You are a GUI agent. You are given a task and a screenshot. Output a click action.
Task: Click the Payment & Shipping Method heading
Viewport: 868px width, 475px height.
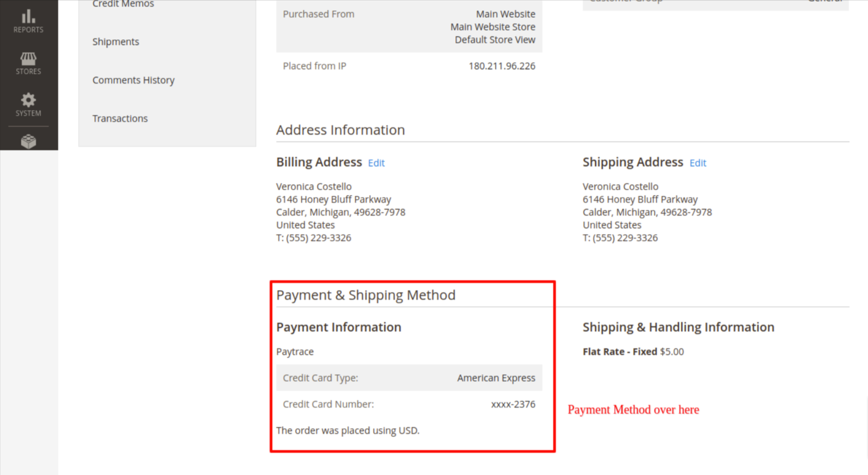[366, 295]
